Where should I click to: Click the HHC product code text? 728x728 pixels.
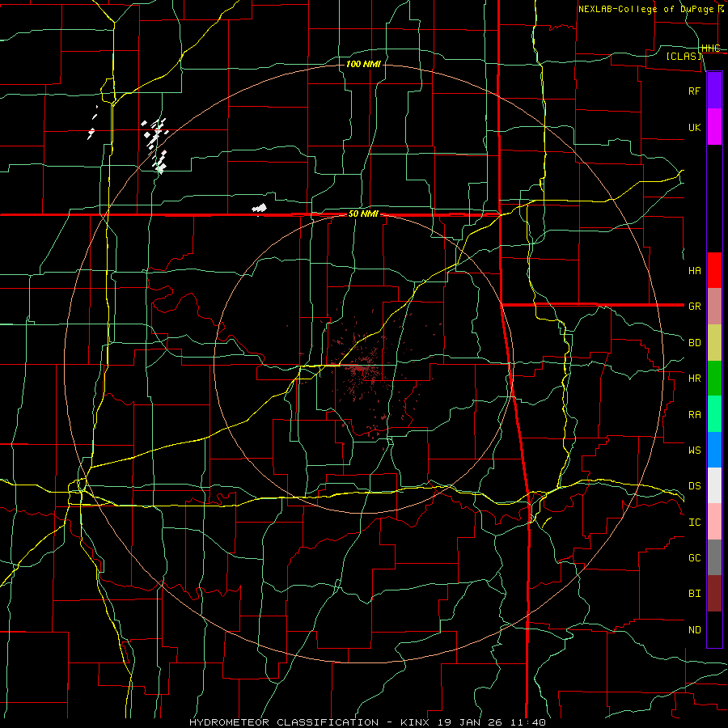point(711,49)
